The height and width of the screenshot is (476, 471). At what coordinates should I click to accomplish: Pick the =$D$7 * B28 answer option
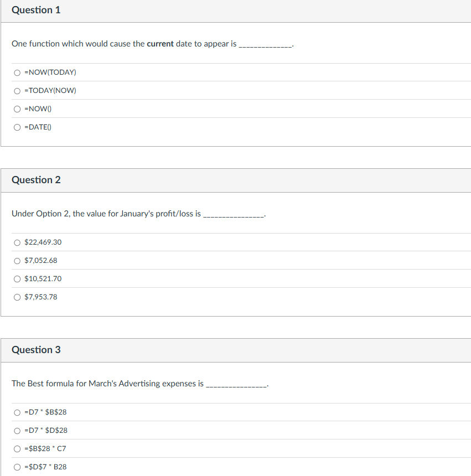pos(17,467)
